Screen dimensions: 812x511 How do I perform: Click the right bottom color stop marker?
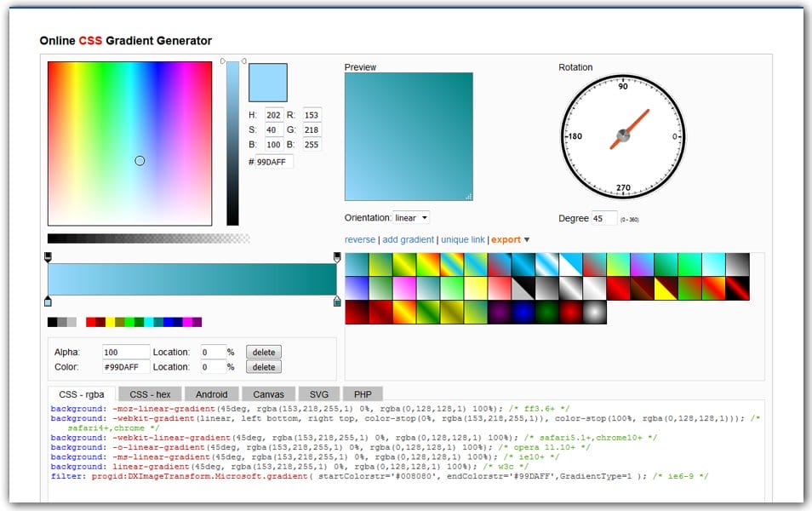[337, 301]
